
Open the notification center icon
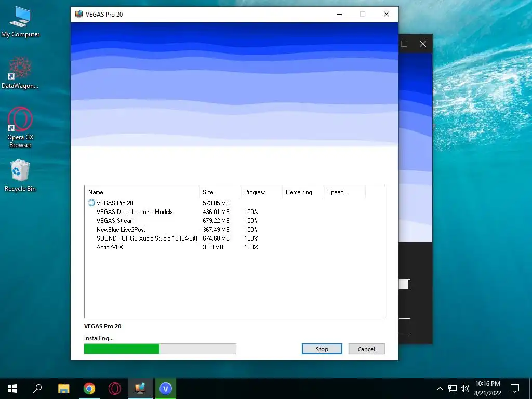coord(515,389)
